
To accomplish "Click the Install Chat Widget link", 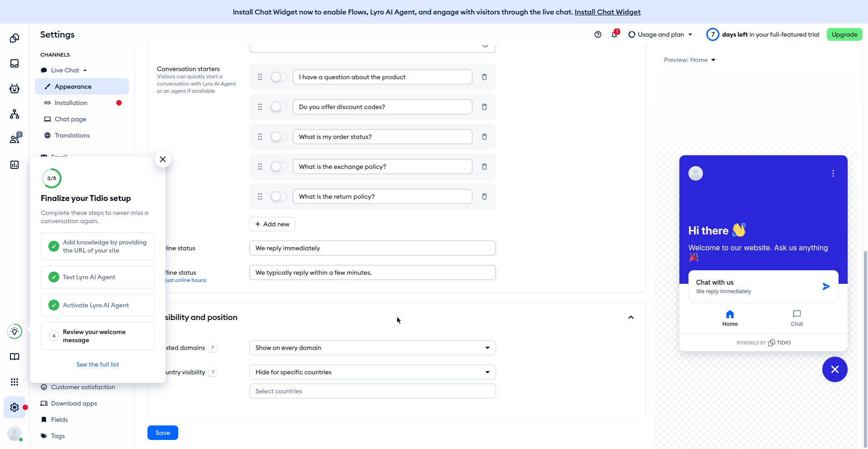I will click(607, 12).
